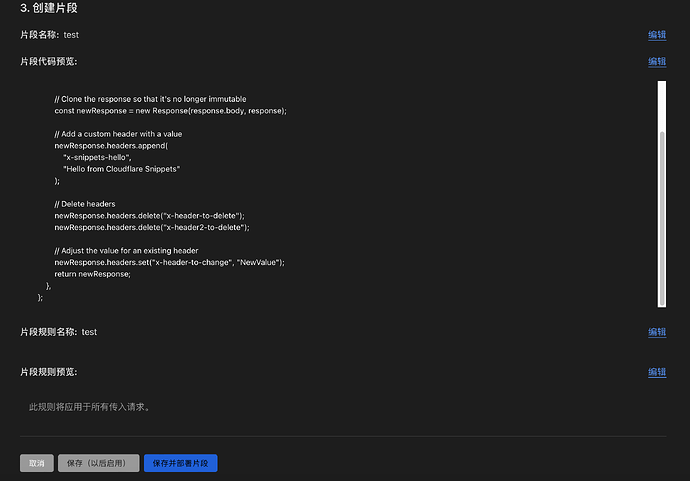Viewport: 690px width, 481px height.
Task: Click the 'newResponse.headers.append(' line
Action: 111,146
